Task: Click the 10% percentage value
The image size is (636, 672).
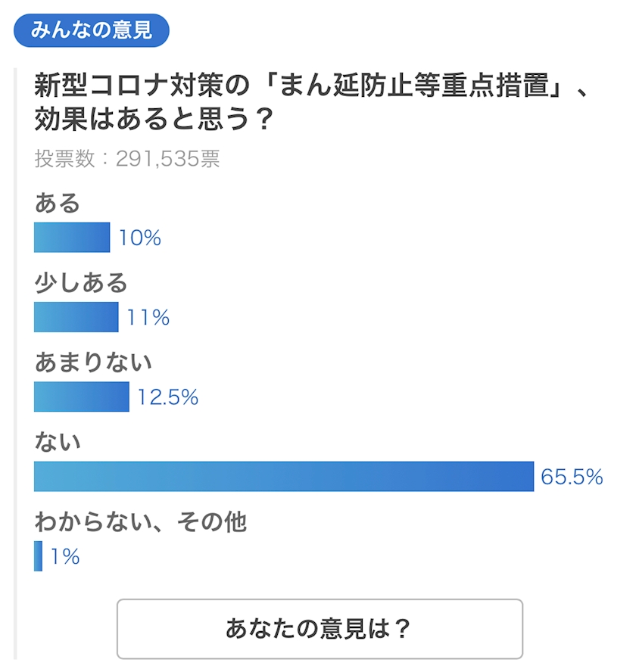Action: coord(140,238)
